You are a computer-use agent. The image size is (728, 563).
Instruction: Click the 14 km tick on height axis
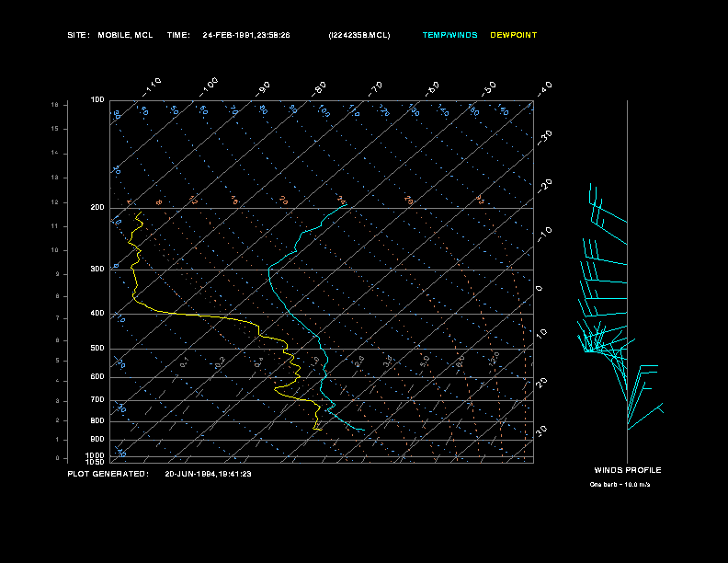coord(55,153)
